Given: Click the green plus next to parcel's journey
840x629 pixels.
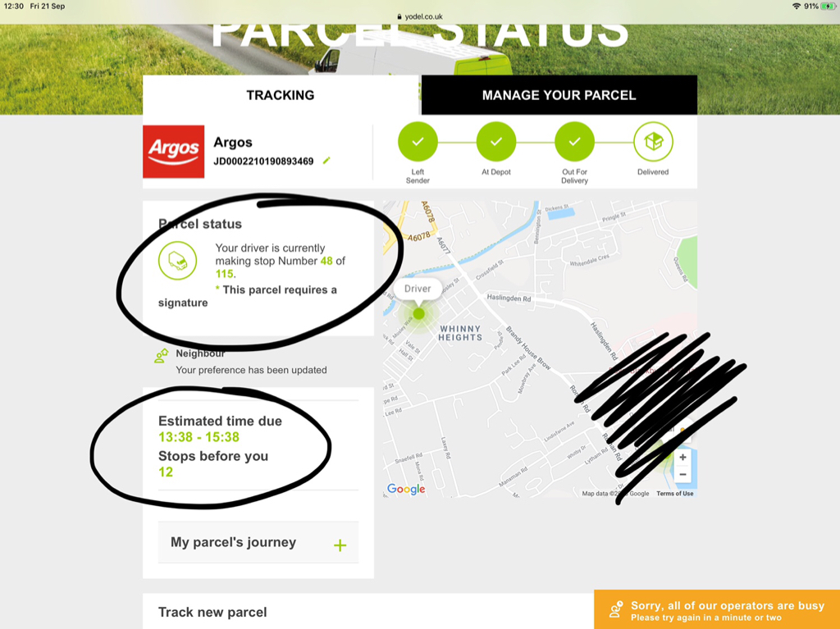Looking at the screenshot, I should click(x=340, y=545).
